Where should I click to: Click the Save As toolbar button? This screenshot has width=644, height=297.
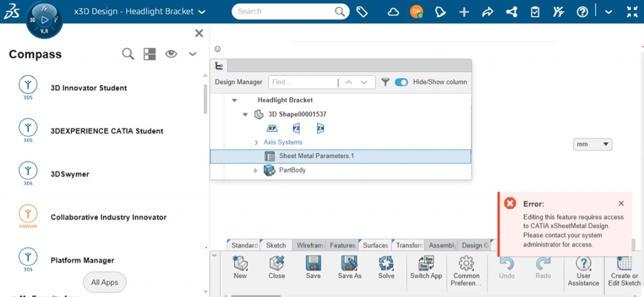pyautogui.click(x=350, y=267)
